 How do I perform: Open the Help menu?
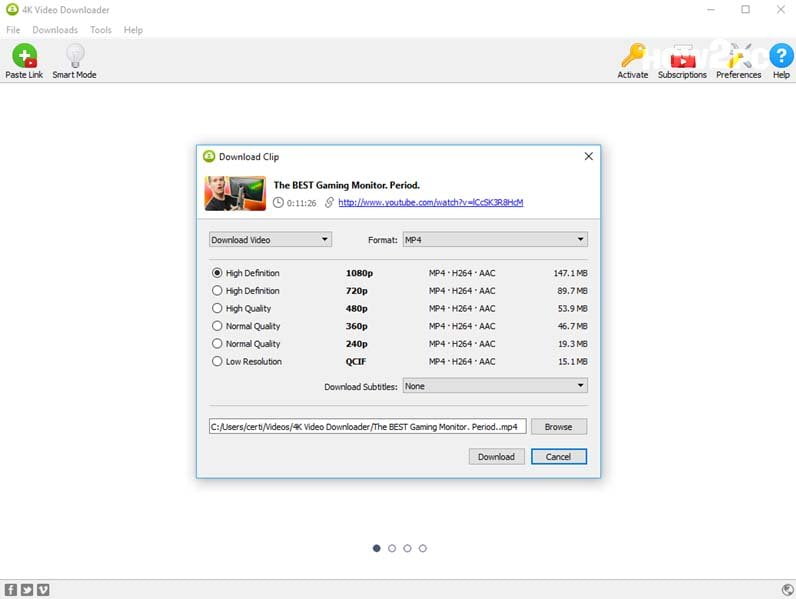tap(133, 30)
